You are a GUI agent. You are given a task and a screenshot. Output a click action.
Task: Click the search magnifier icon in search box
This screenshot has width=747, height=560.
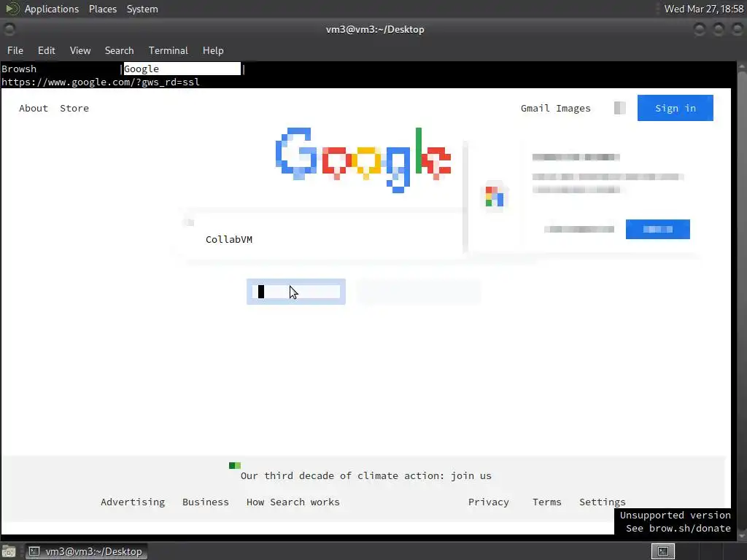(x=189, y=222)
